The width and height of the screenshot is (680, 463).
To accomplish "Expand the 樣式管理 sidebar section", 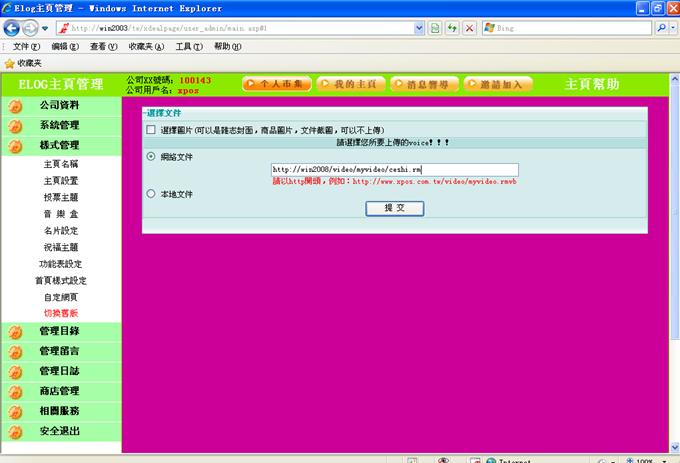I will pos(59,146).
